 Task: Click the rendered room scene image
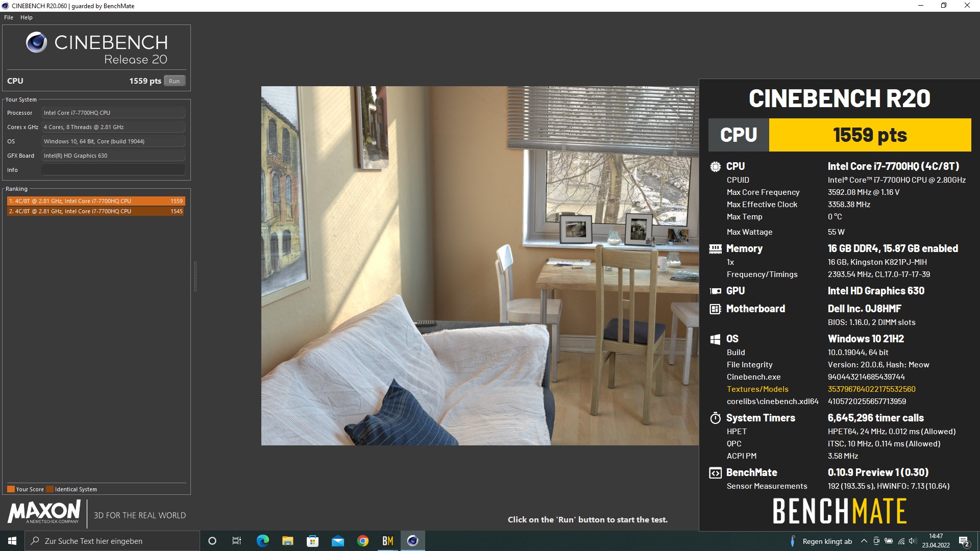pyautogui.click(x=480, y=265)
